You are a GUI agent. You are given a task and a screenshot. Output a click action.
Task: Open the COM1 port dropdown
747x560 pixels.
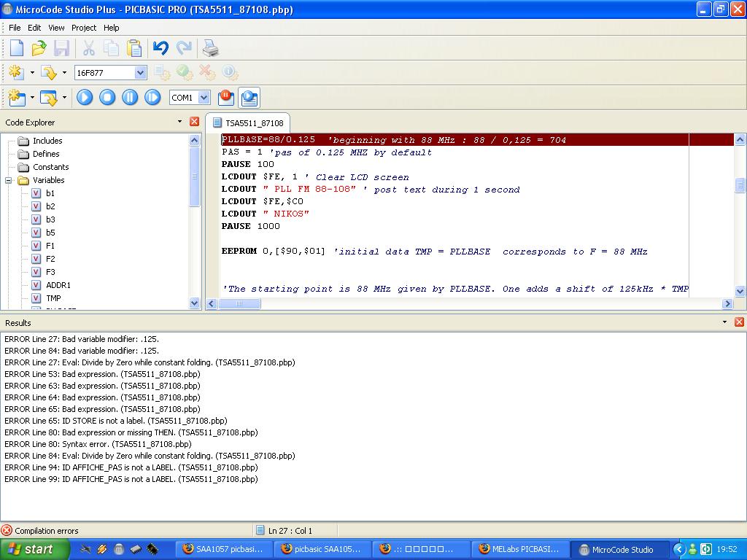pyautogui.click(x=204, y=98)
